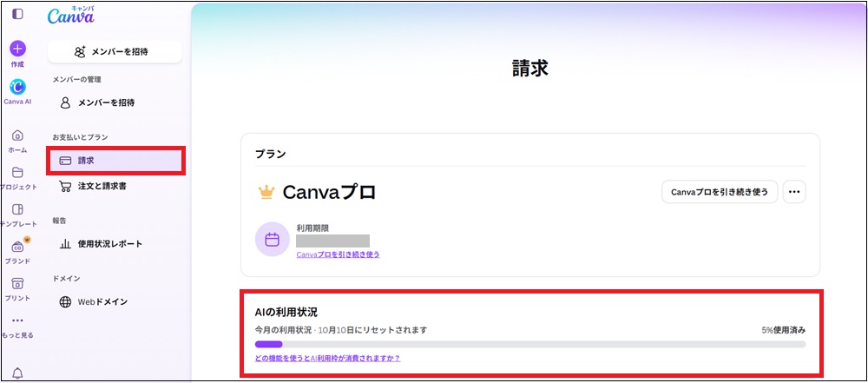The height and width of the screenshot is (383, 868).
Task: Click the 今月の利用状況 reset date text
Action: pos(341,330)
